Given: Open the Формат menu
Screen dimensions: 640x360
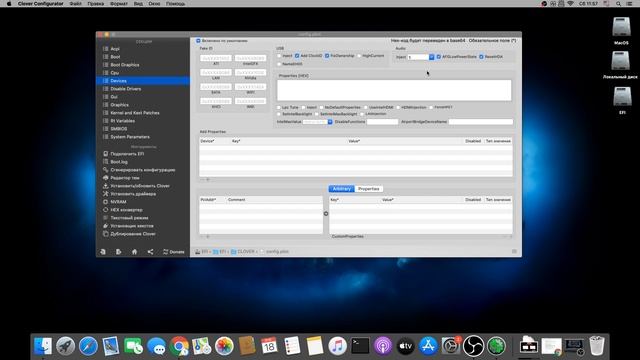Looking at the screenshot, I should (x=119, y=4).
